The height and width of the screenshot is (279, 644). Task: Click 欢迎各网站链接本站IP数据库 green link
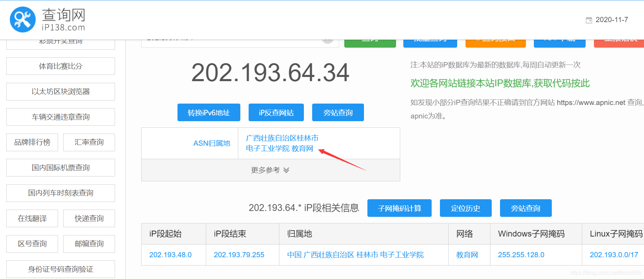point(500,83)
